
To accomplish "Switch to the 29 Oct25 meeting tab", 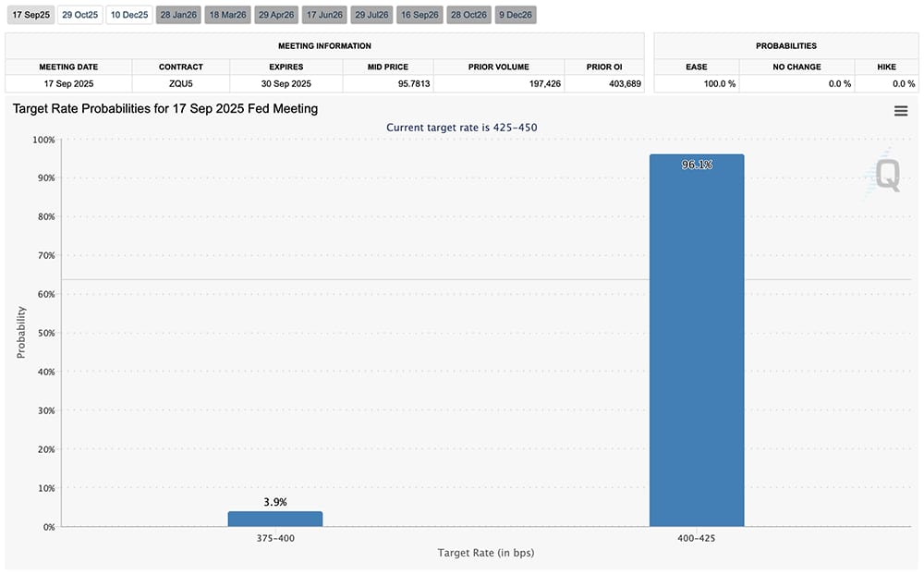I will 79,15.
